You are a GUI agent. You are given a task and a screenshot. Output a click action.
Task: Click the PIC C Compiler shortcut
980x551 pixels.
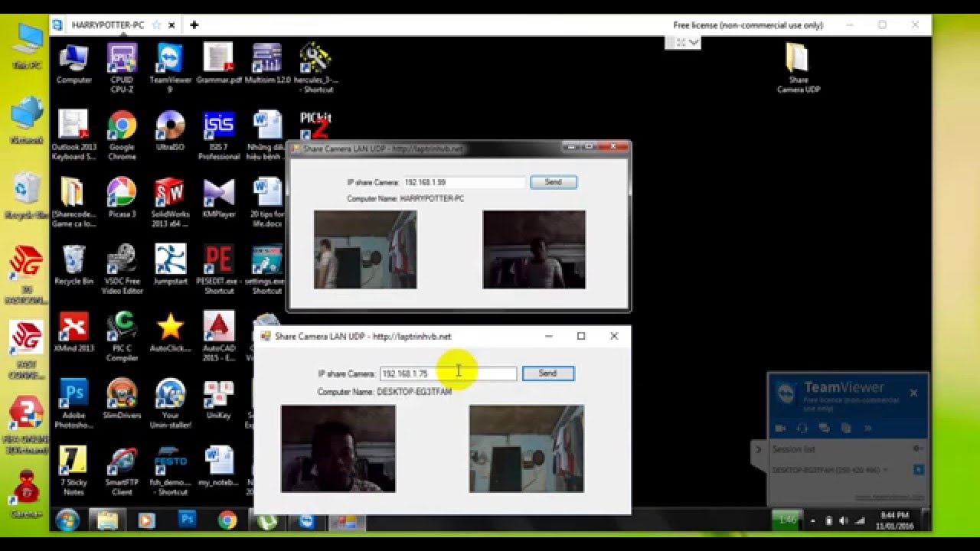click(x=122, y=336)
